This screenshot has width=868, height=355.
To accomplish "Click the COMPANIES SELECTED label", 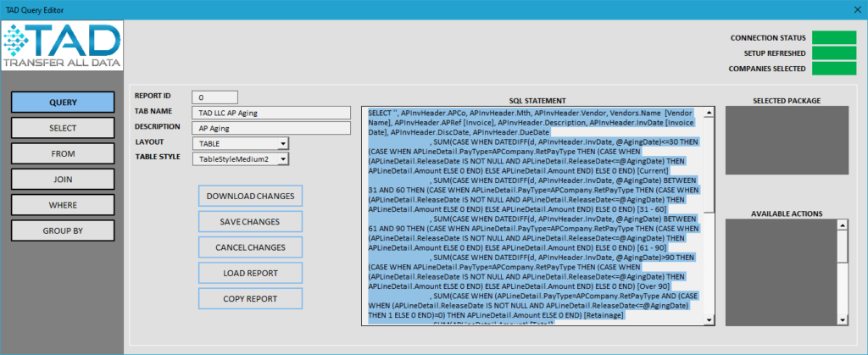I will coord(766,69).
